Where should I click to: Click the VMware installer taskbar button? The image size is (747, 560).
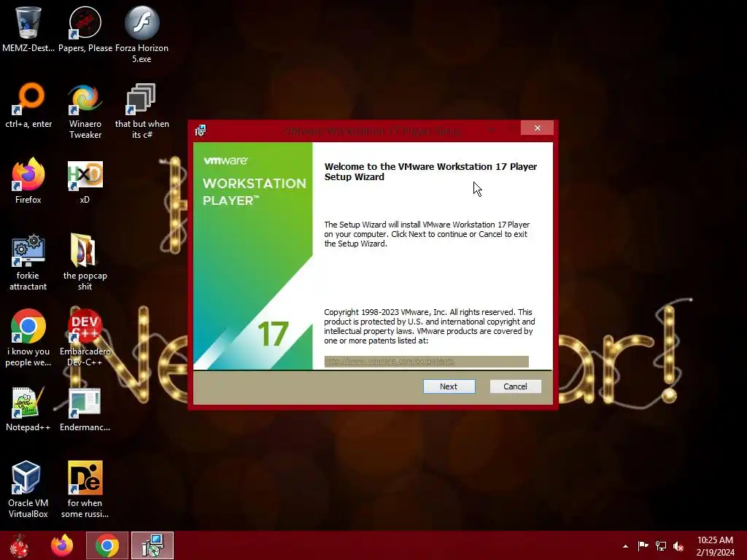152,545
